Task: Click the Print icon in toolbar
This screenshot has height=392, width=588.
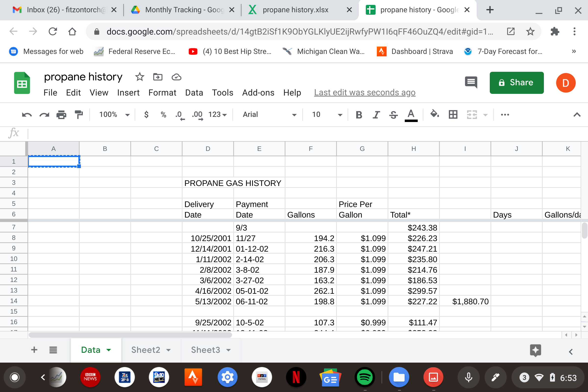Action: coord(61,115)
